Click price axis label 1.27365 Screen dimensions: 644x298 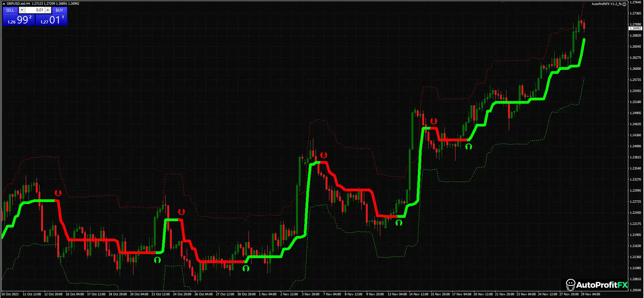[635, 13]
